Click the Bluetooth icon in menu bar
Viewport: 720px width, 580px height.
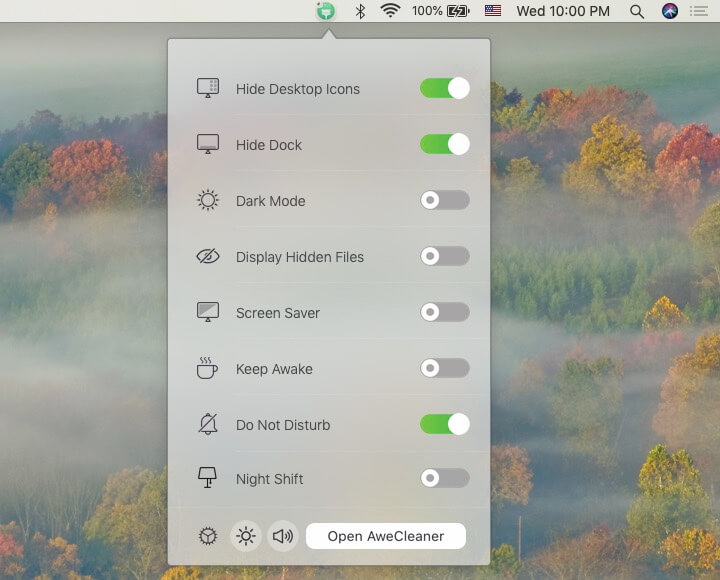(360, 12)
